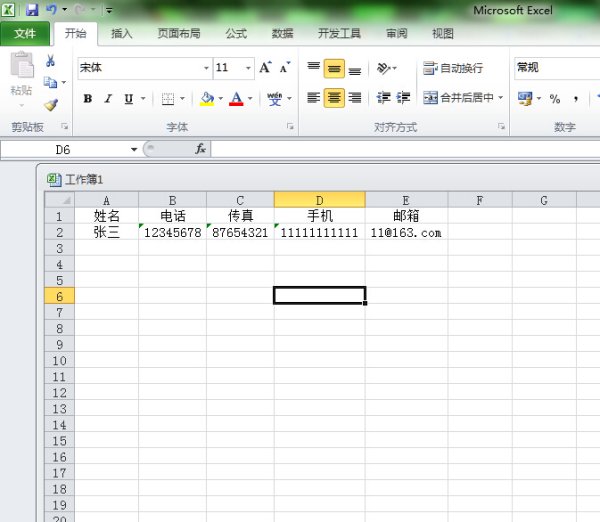Click the Undo arrow icon
Viewport: 600px width, 522px height.
(x=51, y=10)
